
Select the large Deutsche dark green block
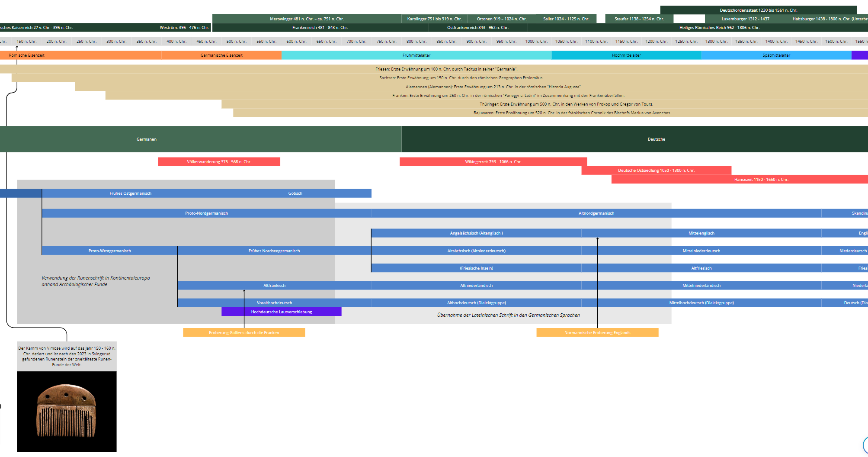click(x=656, y=139)
